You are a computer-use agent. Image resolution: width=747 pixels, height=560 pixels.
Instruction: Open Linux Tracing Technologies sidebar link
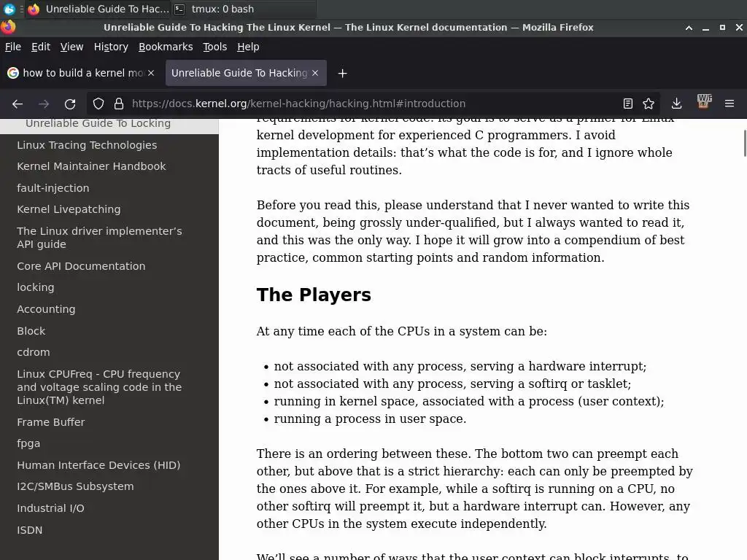(x=87, y=145)
